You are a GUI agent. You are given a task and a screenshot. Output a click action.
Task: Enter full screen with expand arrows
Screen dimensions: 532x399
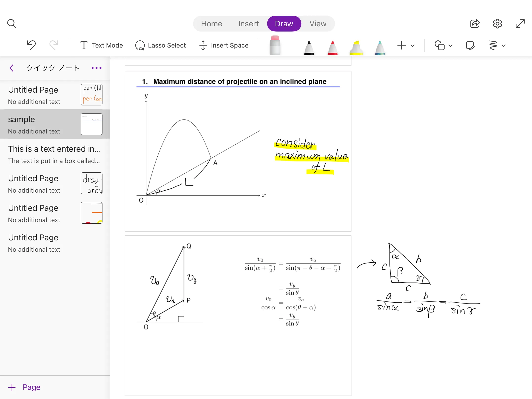tap(520, 24)
